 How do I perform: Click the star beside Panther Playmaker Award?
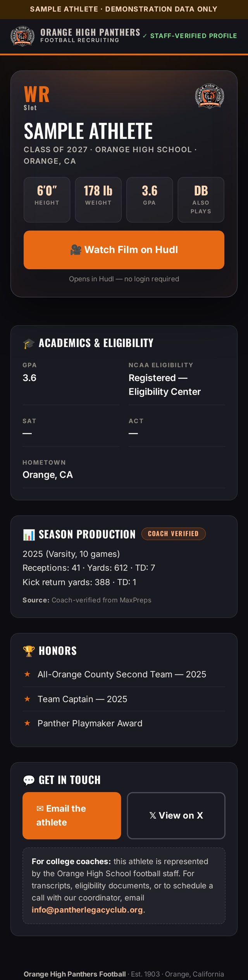point(27,723)
